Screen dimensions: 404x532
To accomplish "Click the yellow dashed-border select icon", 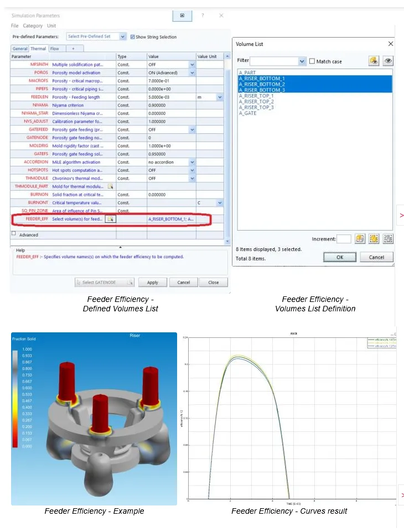I will tap(374, 239).
